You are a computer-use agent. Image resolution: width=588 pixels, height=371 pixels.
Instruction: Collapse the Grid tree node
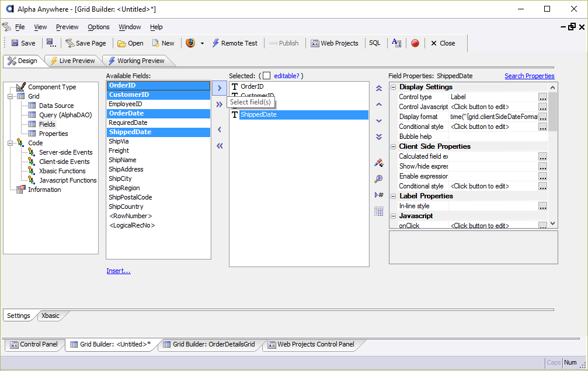(x=11, y=96)
